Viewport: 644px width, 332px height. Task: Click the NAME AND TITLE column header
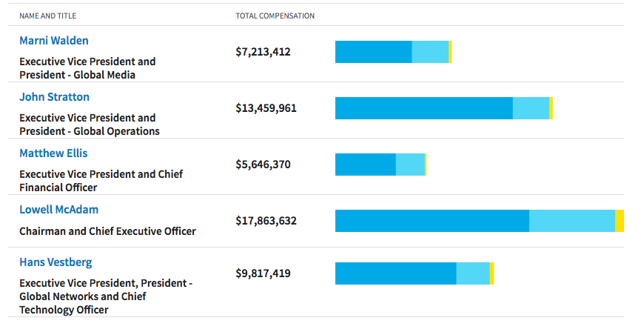pos(47,16)
